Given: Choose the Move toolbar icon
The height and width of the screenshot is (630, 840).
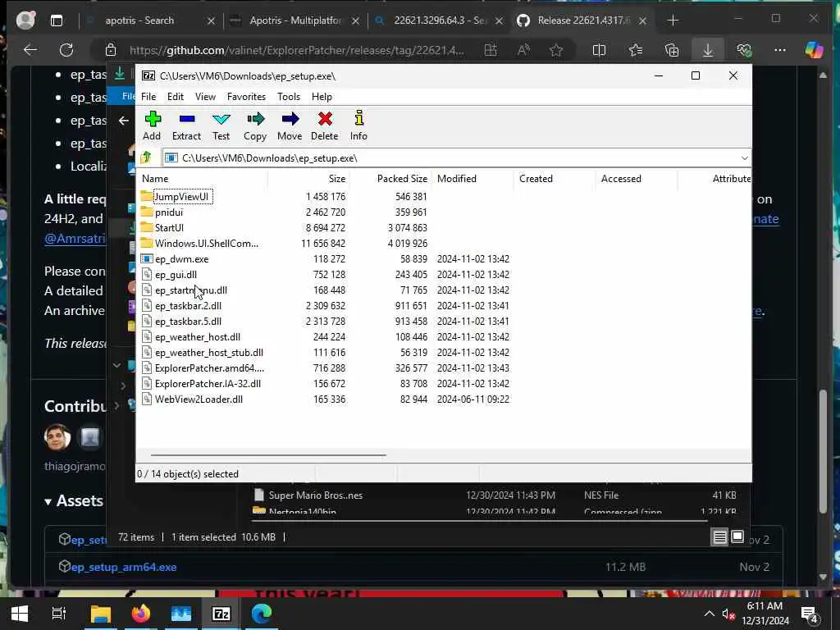Looking at the screenshot, I should 290,126.
